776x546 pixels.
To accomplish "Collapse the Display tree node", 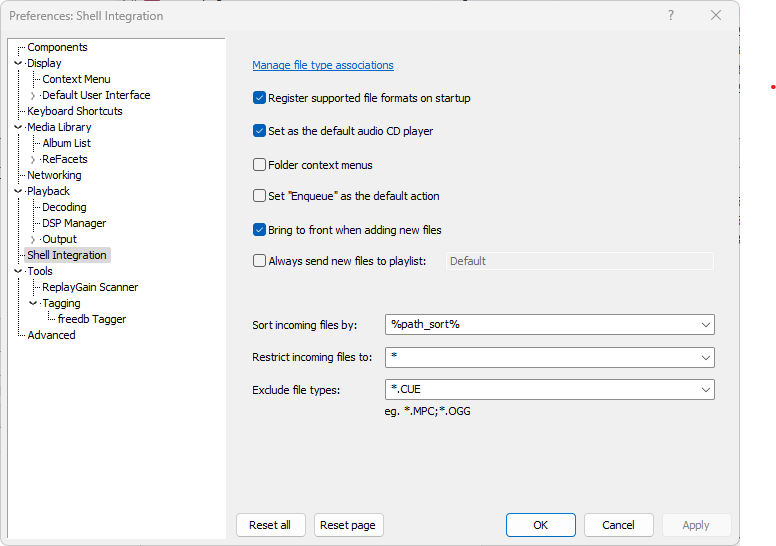I will click(x=18, y=63).
